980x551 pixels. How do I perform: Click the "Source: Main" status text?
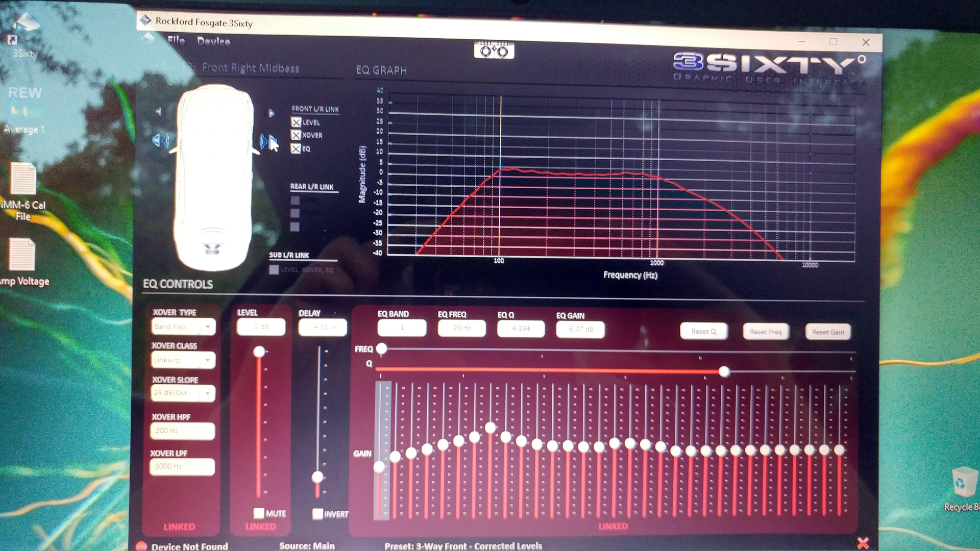coord(307,545)
